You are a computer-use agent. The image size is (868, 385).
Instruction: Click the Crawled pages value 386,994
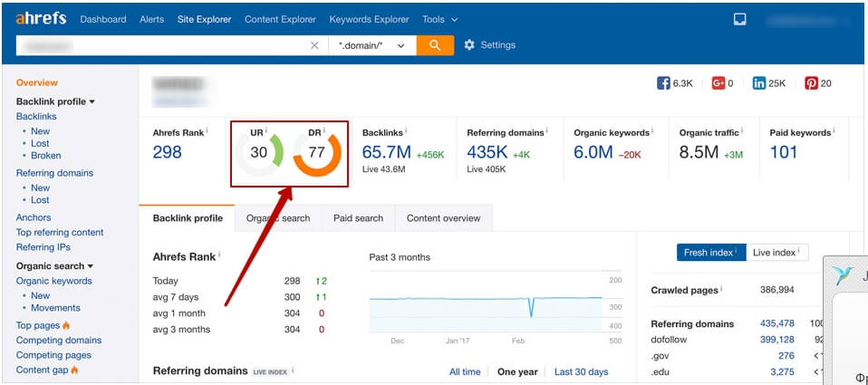776,290
